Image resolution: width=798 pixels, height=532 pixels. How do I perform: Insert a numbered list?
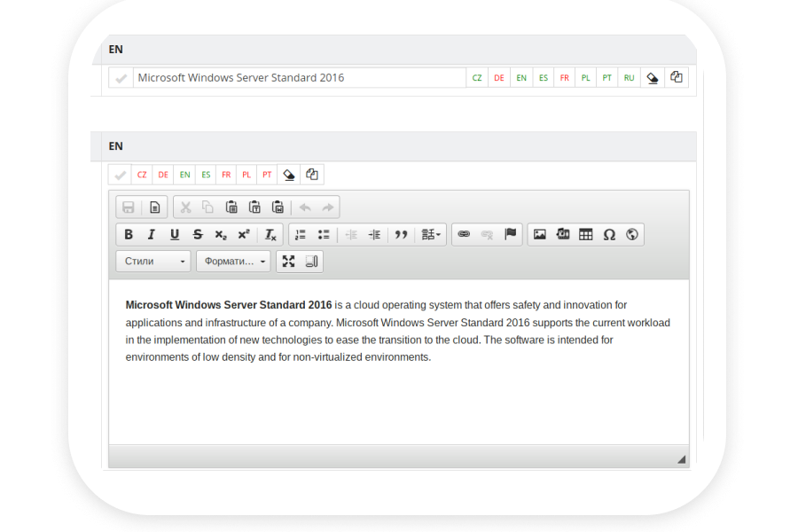tap(301, 234)
